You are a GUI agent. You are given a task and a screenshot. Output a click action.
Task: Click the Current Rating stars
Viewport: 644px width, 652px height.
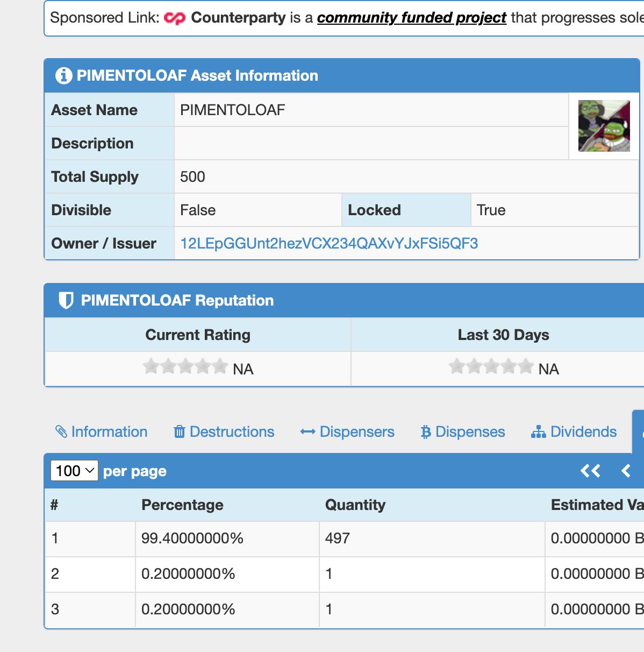coord(185,367)
